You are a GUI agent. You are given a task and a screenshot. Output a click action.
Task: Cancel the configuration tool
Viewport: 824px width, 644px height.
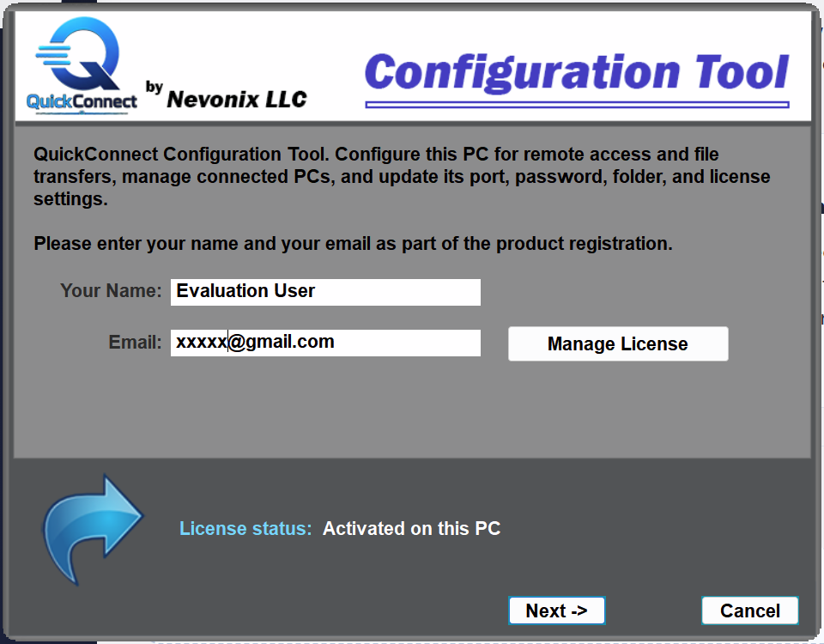click(x=750, y=611)
